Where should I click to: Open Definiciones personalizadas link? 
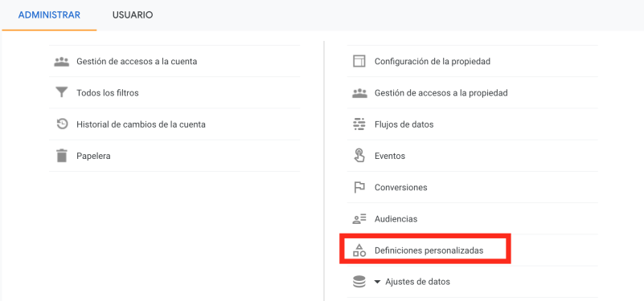tap(429, 250)
